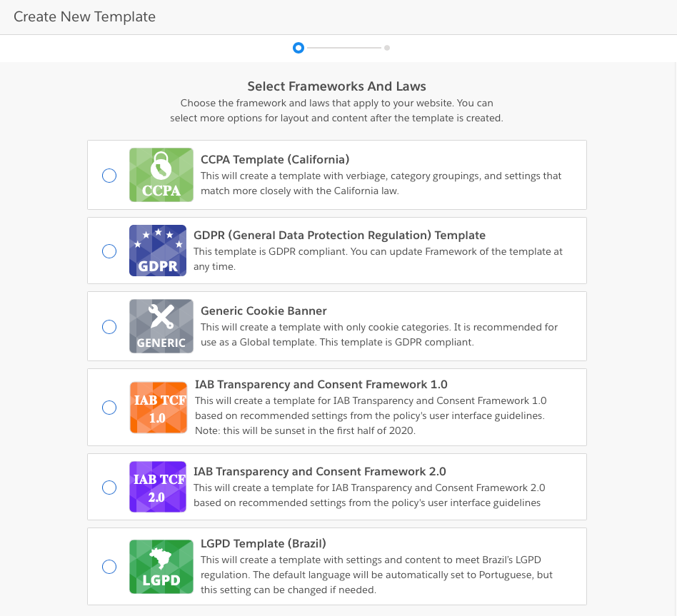This screenshot has width=677, height=616.
Task: Click the green CCPA lock icon
Action: 161,175
